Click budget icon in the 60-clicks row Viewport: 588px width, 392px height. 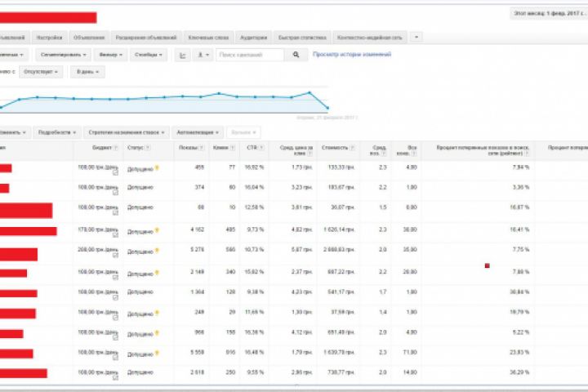tap(115, 193)
